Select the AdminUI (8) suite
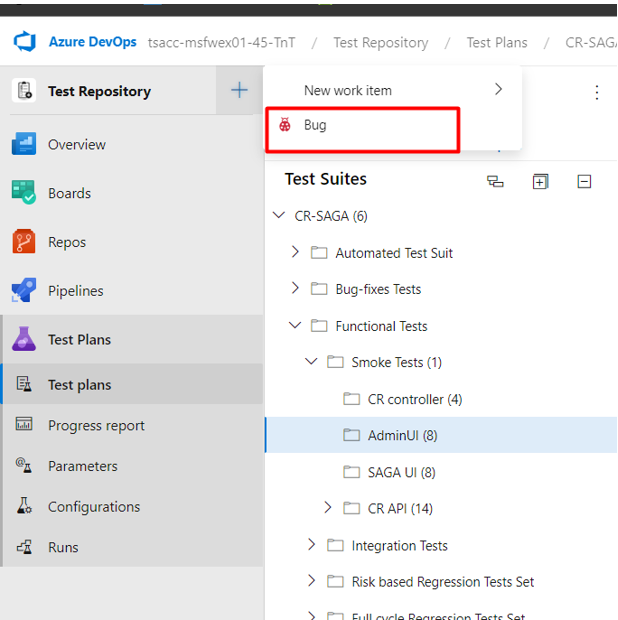 (x=441, y=435)
